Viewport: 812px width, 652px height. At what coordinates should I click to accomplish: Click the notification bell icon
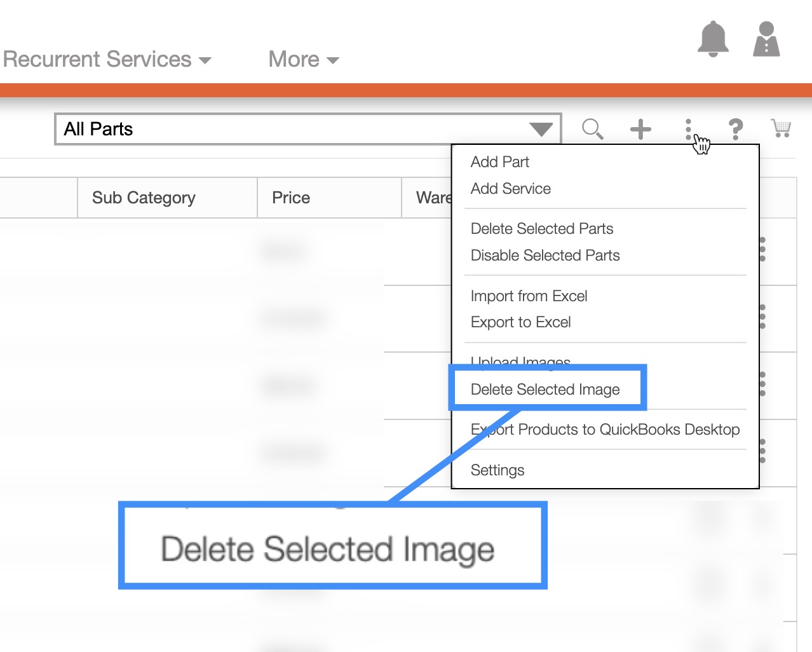pos(713,39)
